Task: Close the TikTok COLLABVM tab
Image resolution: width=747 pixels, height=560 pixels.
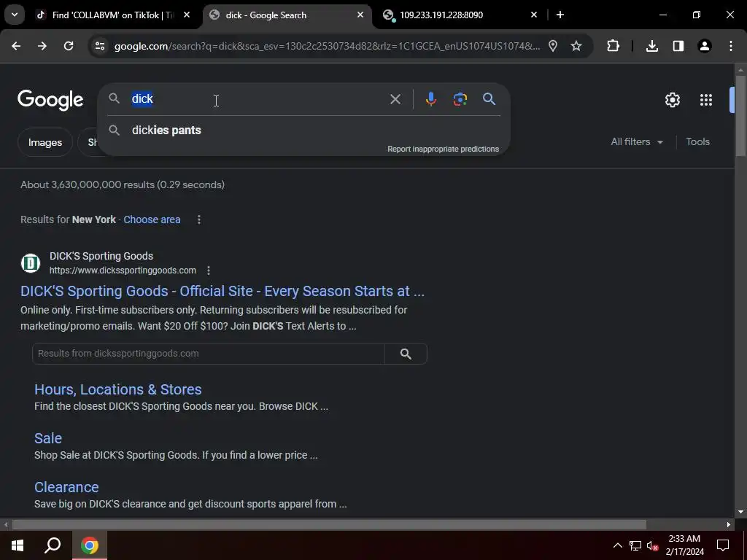Action: (x=187, y=15)
